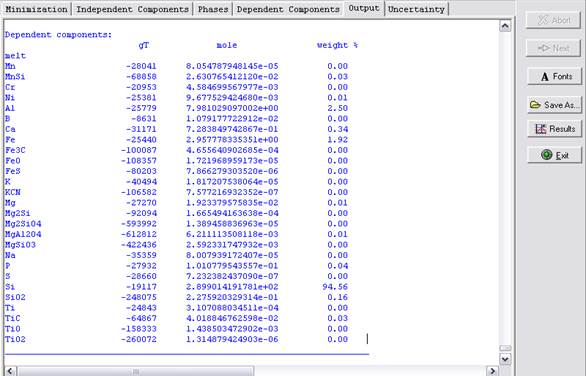The width and height of the screenshot is (586, 376).
Task: Click the Ca weight value 0.34
Action: pyautogui.click(x=337, y=129)
